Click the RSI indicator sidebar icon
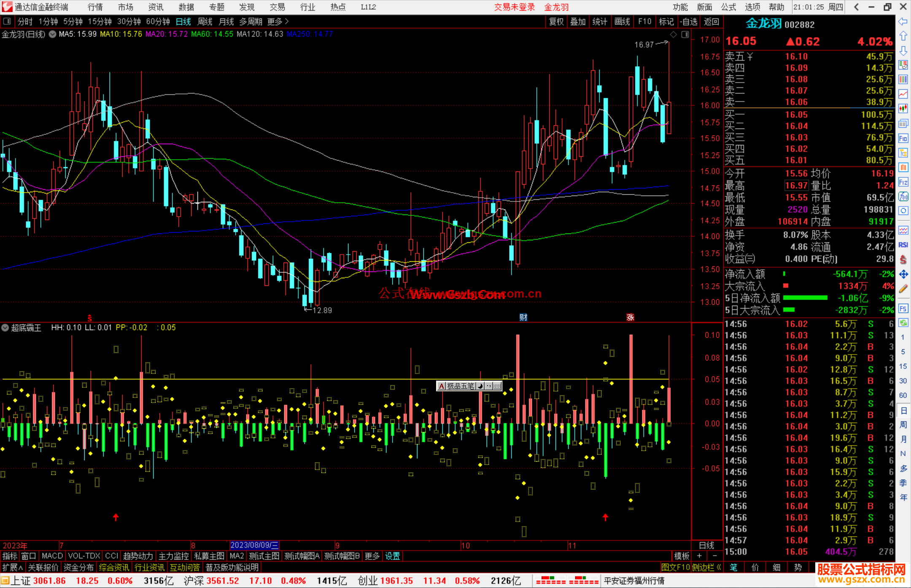The height and width of the screenshot is (588, 911). [x=903, y=245]
